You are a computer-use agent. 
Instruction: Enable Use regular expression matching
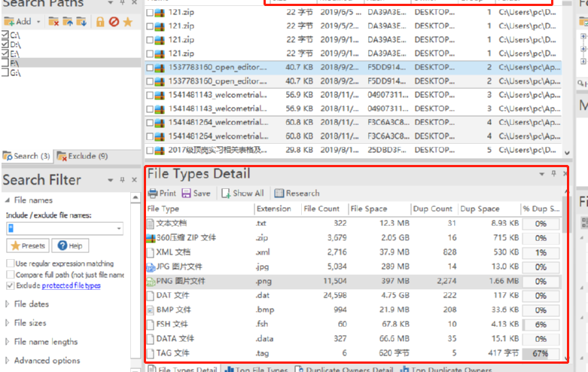(11, 264)
